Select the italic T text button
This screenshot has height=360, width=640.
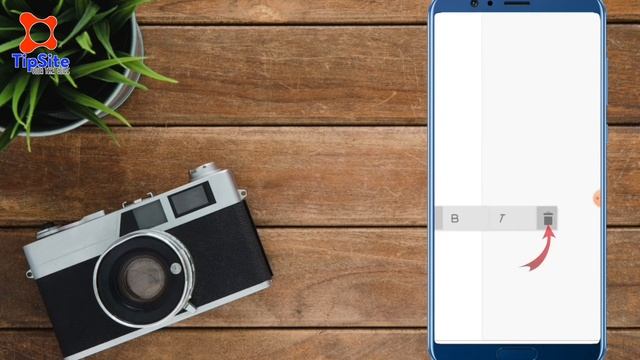502,218
